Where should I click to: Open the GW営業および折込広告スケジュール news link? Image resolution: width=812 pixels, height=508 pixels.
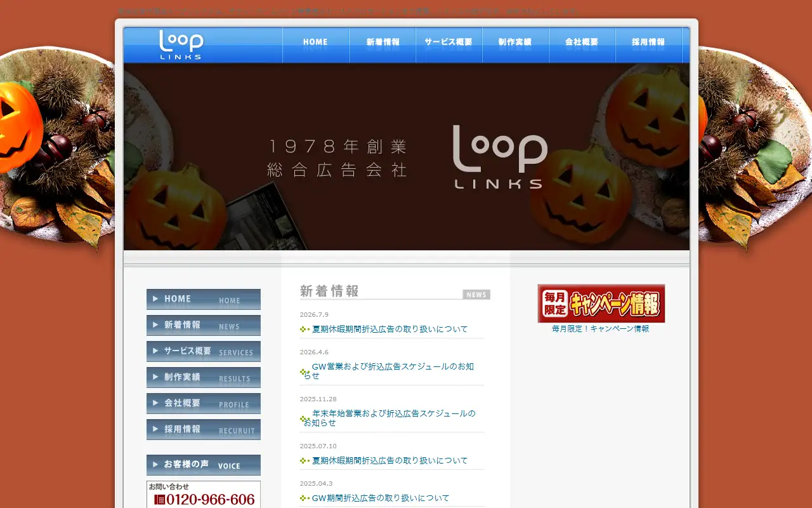tap(388, 371)
